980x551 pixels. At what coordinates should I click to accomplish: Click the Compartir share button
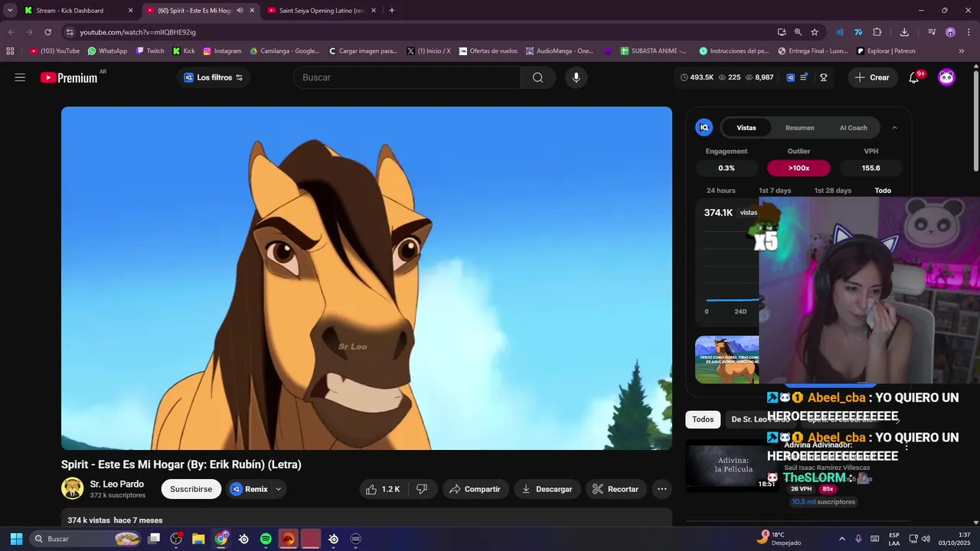475,489
